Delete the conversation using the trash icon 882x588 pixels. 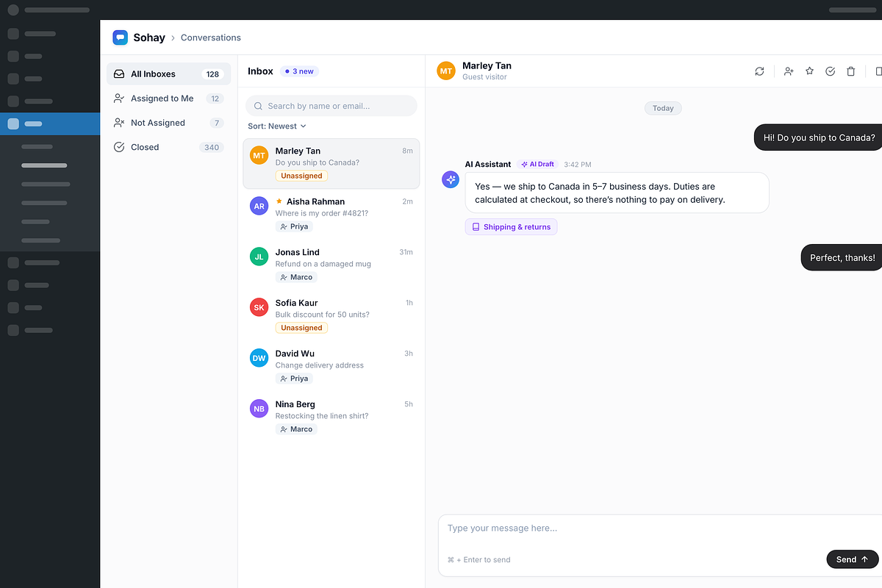coord(850,71)
